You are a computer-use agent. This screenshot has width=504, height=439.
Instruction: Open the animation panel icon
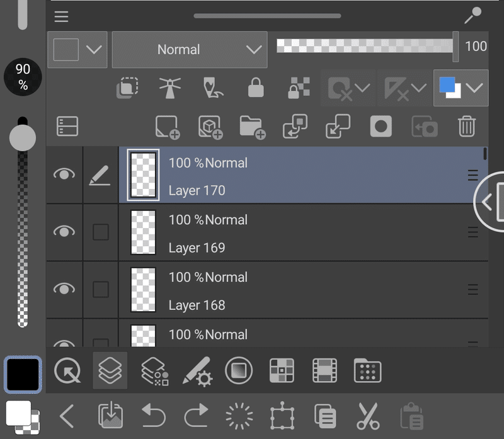click(324, 371)
